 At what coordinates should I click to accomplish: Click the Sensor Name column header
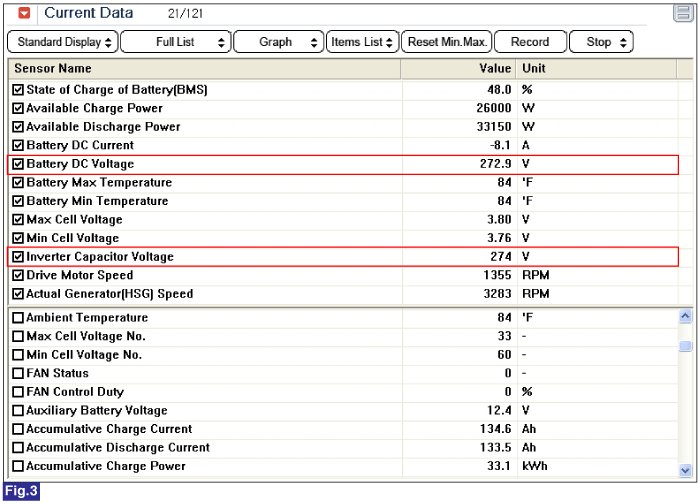[204, 69]
